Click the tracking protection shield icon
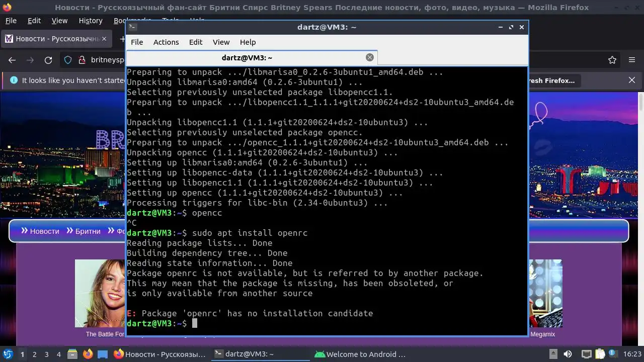644x362 pixels. point(68,60)
